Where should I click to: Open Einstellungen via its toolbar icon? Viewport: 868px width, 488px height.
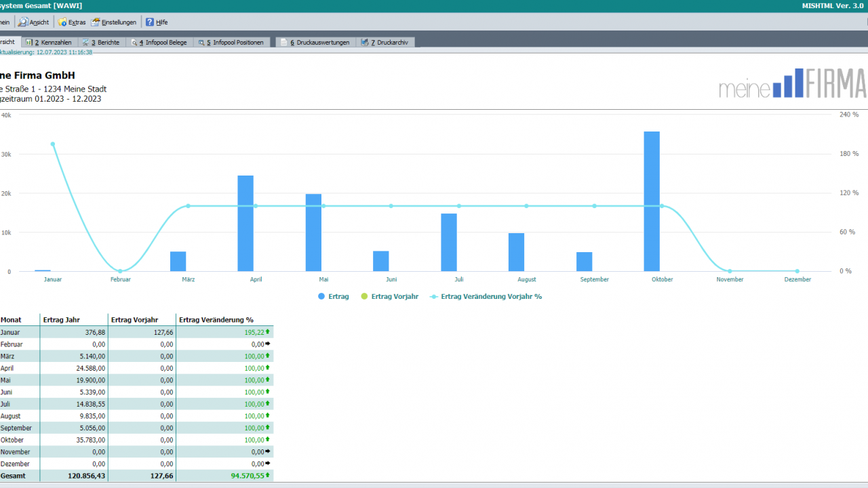(96, 22)
